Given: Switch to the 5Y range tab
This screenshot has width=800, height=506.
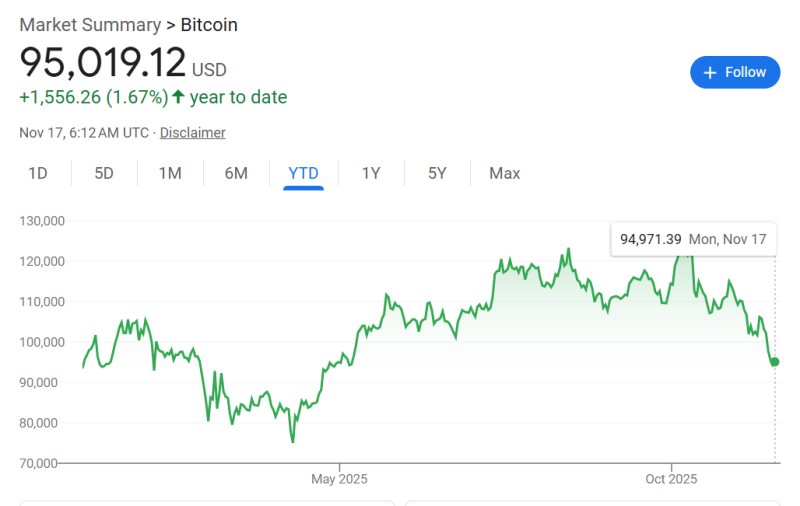Looking at the screenshot, I should click(437, 173).
